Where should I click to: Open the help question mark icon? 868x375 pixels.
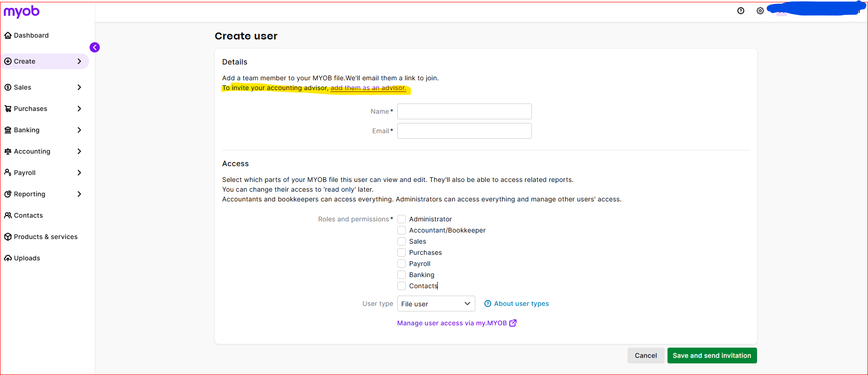(x=741, y=11)
